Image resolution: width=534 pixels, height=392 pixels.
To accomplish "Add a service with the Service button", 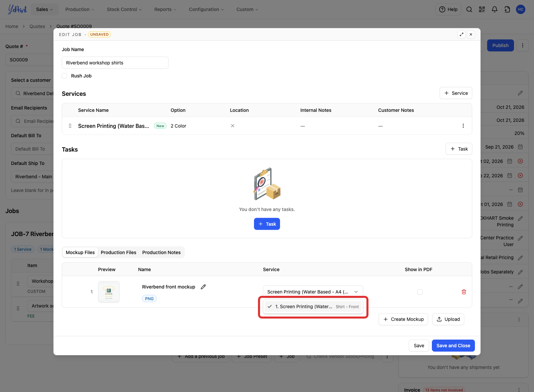I will (456, 93).
